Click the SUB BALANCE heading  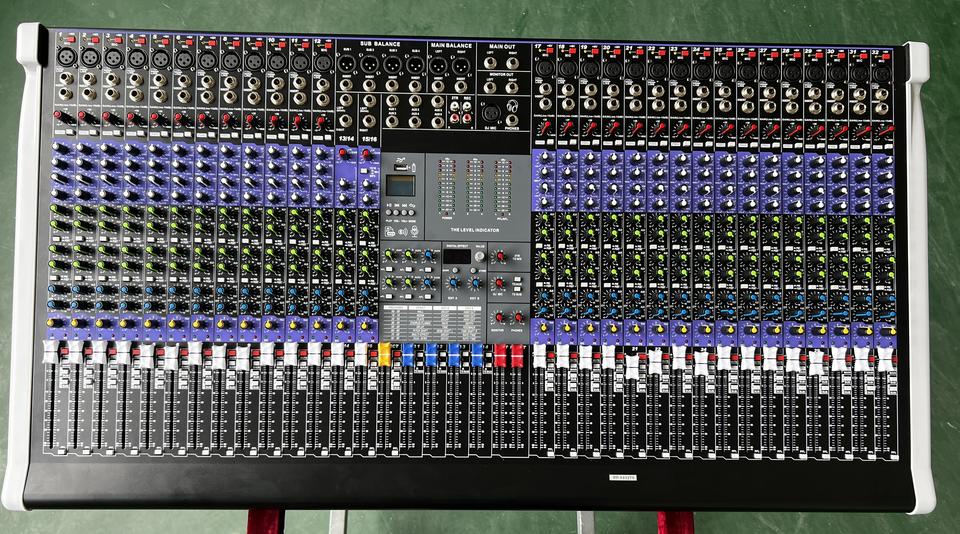(x=380, y=44)
